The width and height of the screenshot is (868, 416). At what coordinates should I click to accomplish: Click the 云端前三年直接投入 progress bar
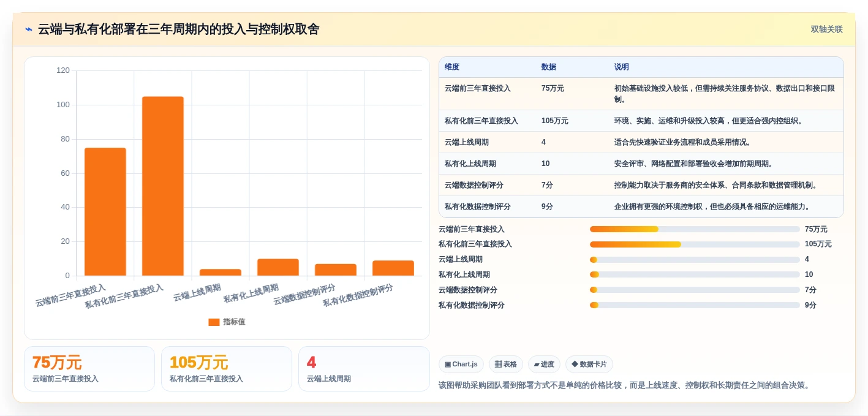point(695,229)
